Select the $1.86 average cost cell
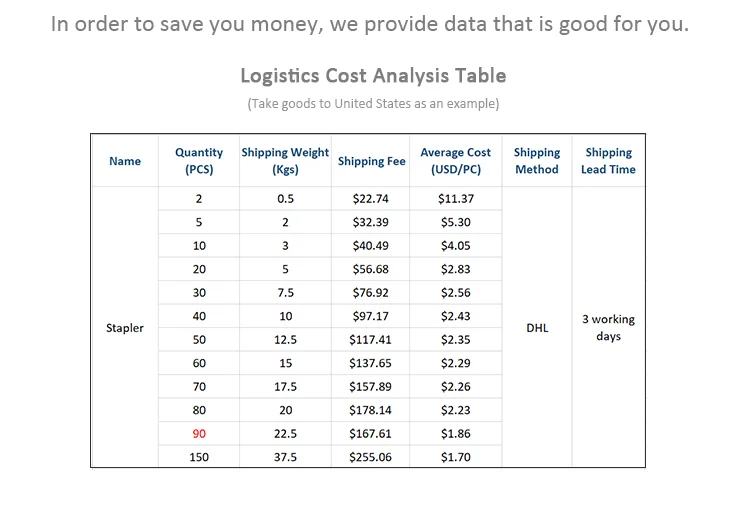 [x=455, y=434]
